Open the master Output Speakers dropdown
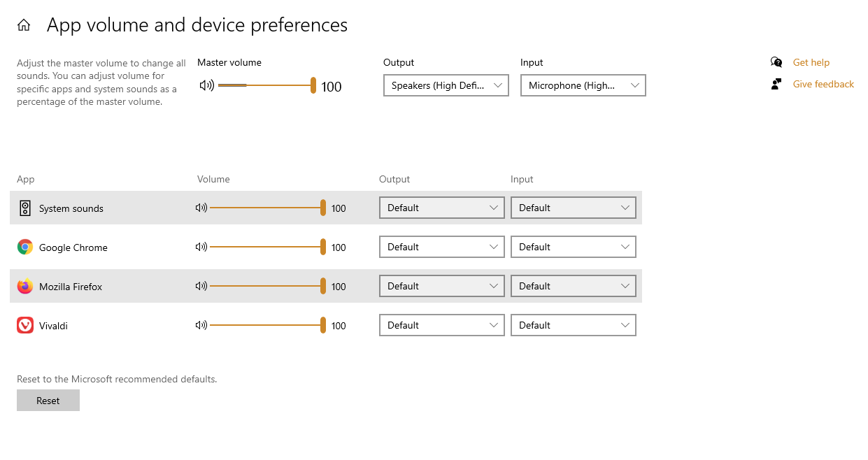868x460 pixels. pos(446,85)
